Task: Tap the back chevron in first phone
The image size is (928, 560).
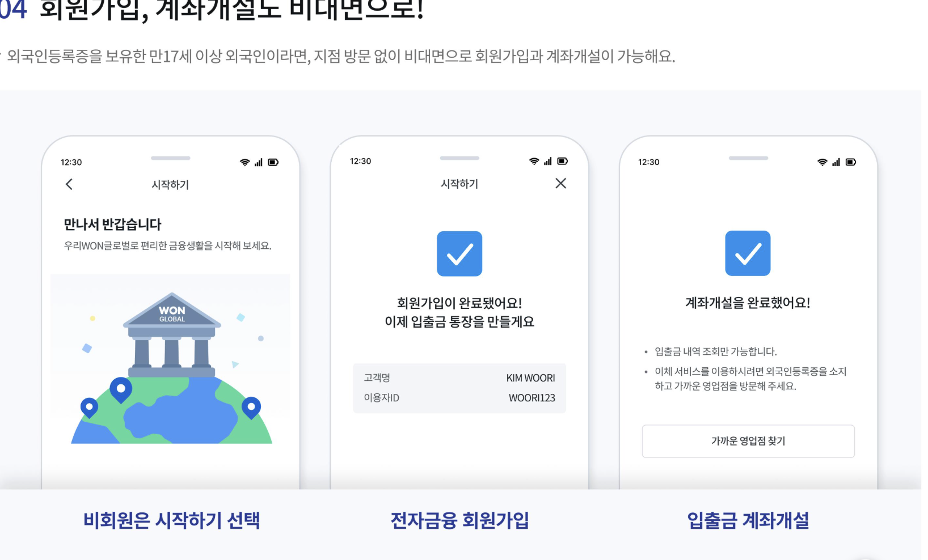Action: [69, 184]
